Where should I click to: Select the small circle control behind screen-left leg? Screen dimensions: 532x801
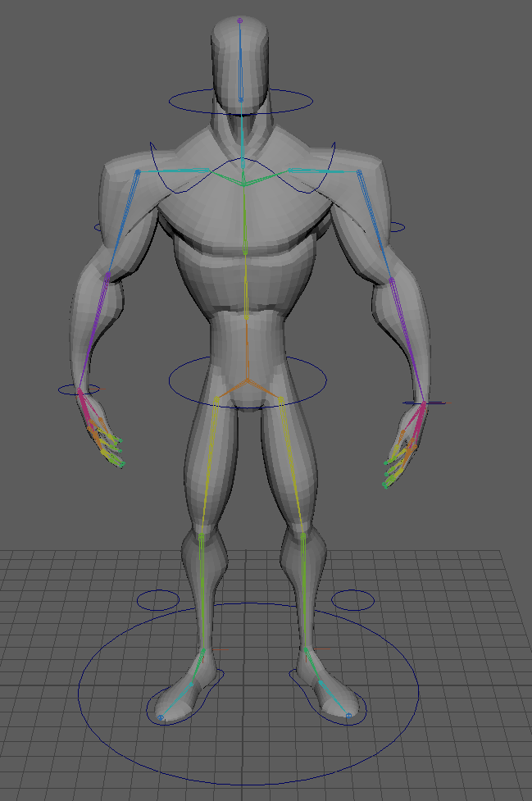coord(157,600)
